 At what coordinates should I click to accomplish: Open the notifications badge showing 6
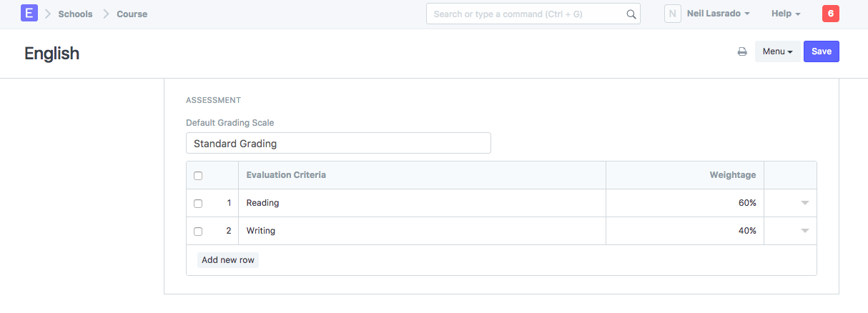point(830,14)
